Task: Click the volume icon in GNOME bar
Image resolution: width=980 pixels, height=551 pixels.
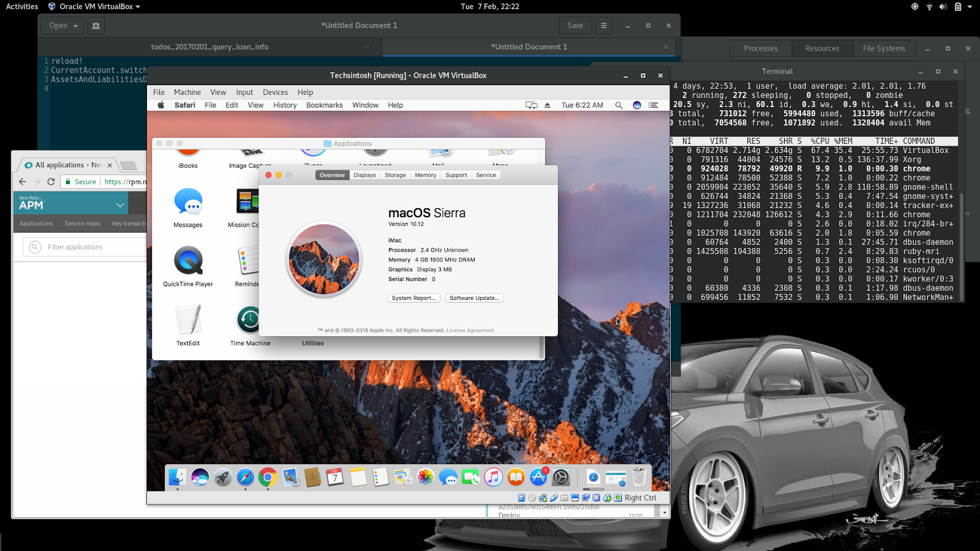Action: pyautogui.click(x=943, y=7)
